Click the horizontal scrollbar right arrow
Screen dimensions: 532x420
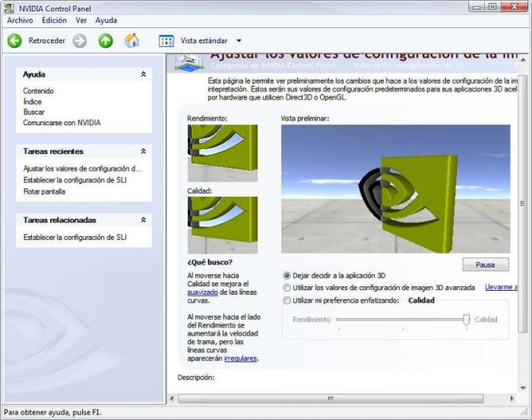512,398
